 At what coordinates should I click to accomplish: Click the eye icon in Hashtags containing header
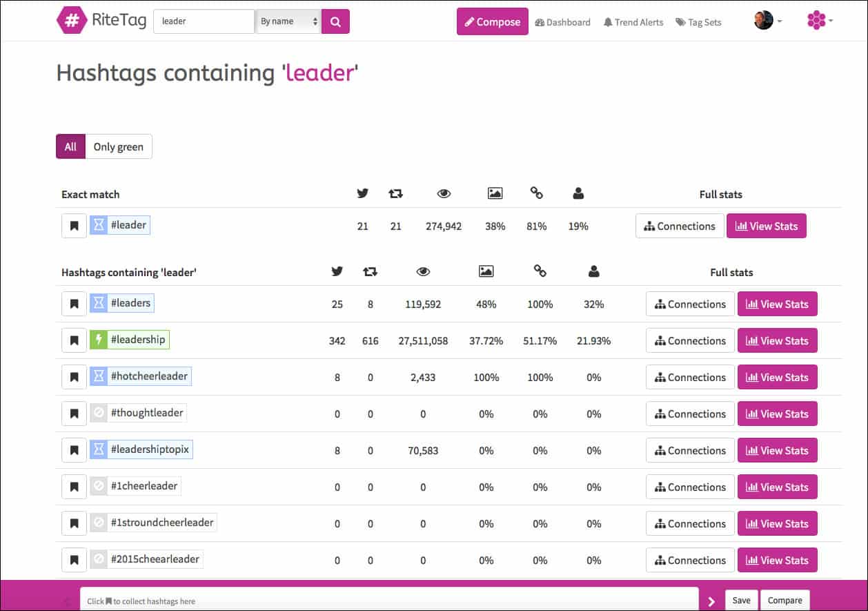pos(423,272)
